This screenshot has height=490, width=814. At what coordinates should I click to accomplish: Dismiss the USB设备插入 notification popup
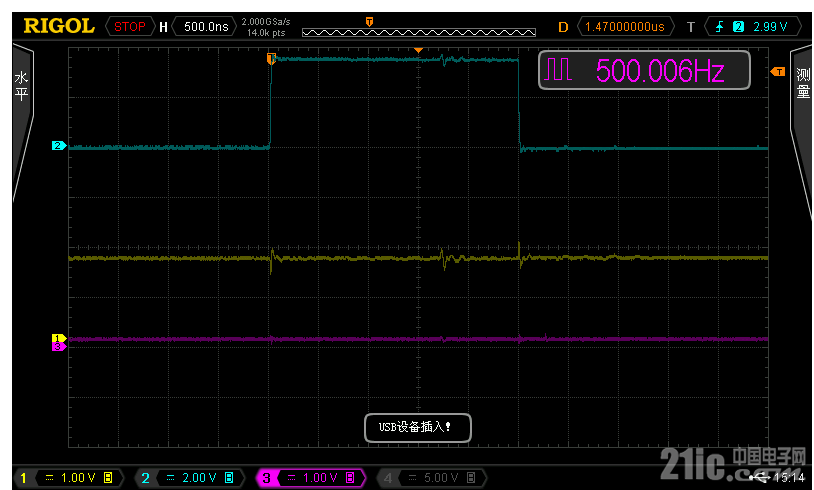tap(418, 428)
